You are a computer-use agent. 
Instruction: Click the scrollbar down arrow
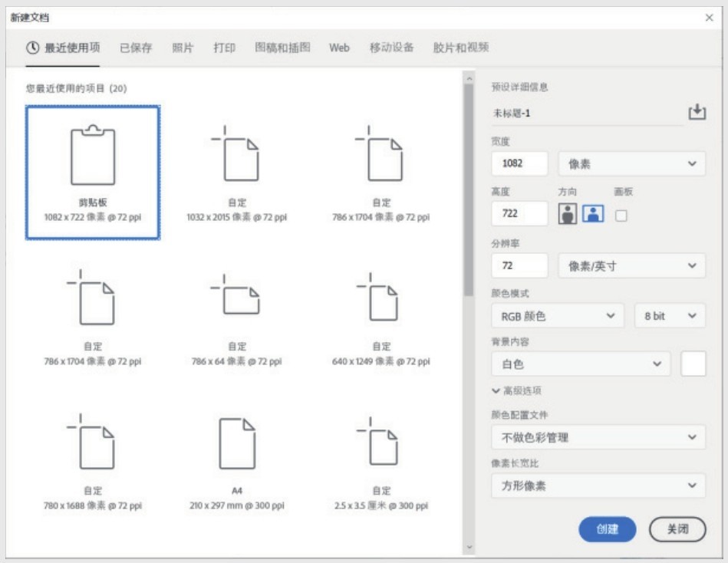(x=469, y=547)
